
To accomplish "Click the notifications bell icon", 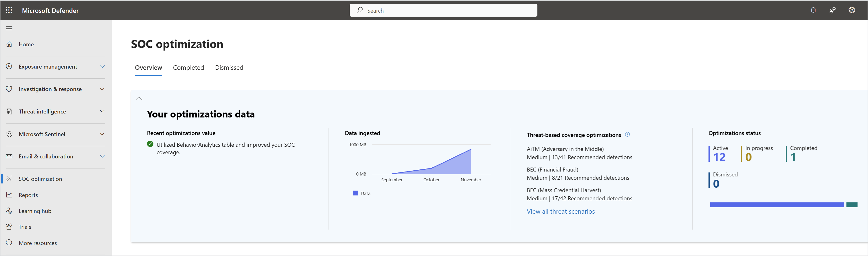I will (813, 11).
